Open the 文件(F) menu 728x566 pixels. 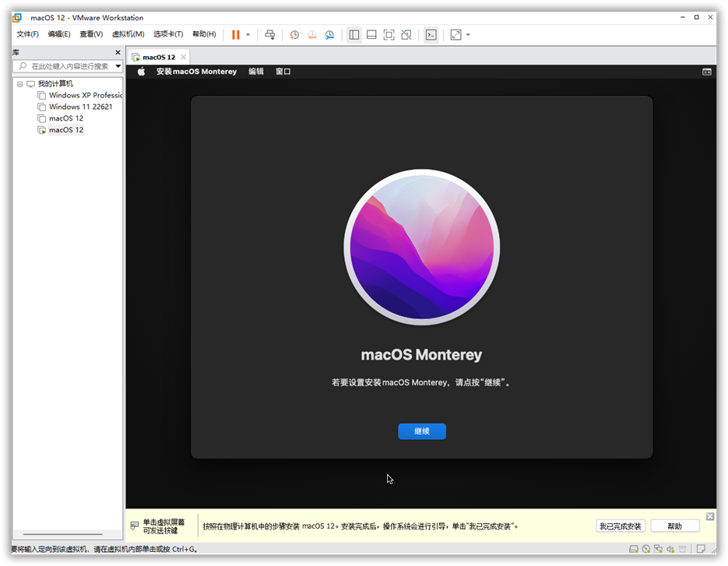pyautogui.click(x=27, y=34)
